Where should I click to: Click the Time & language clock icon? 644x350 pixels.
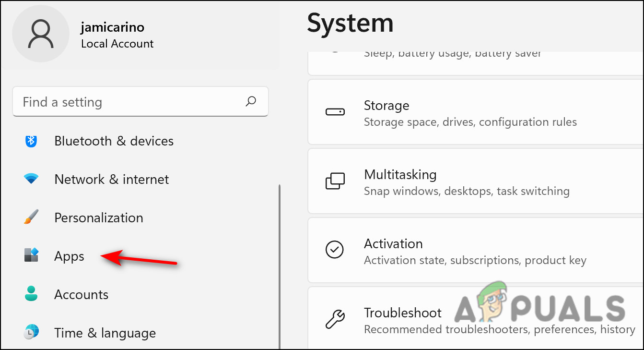click(x=31, y=332)
